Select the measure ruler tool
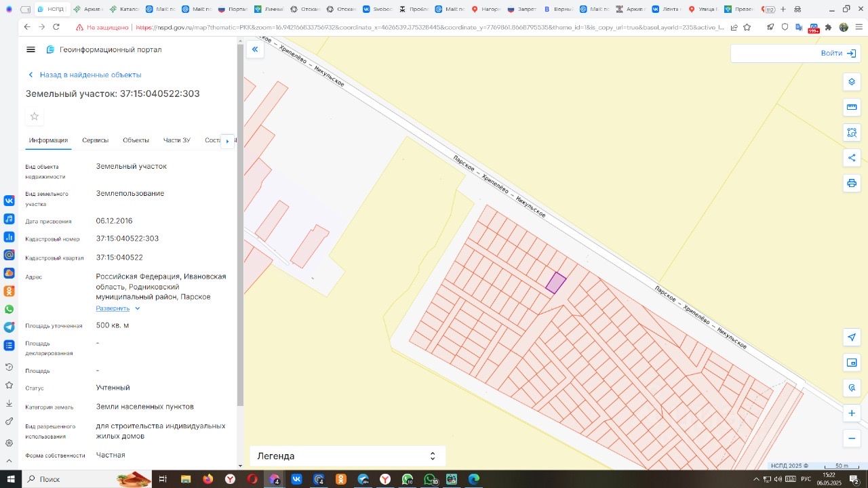 click(x=852, y=107)
